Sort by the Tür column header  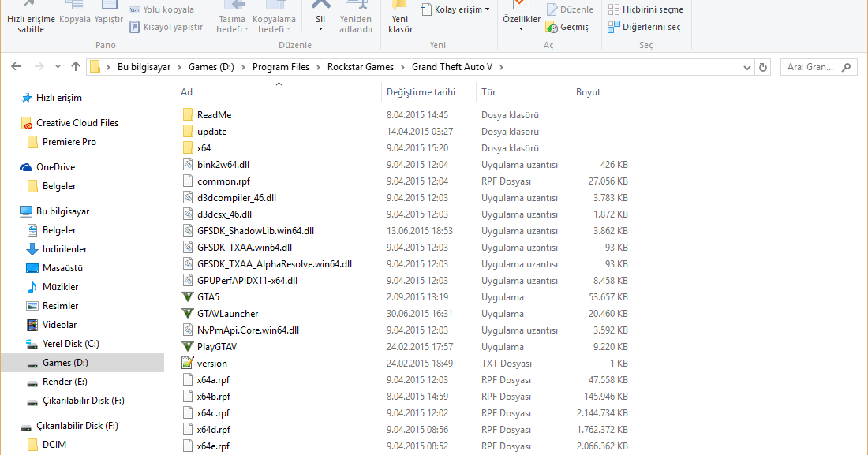(x=523, y=92)
